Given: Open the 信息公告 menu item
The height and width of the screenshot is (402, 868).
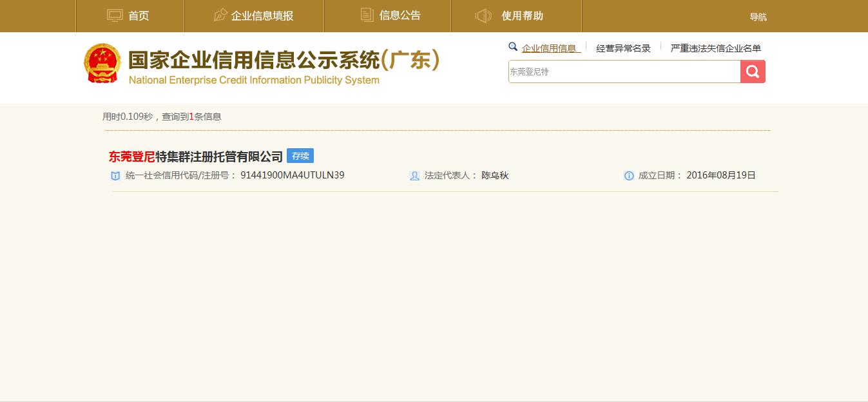Looking at the screenshot, I should [x=400, y=15].
